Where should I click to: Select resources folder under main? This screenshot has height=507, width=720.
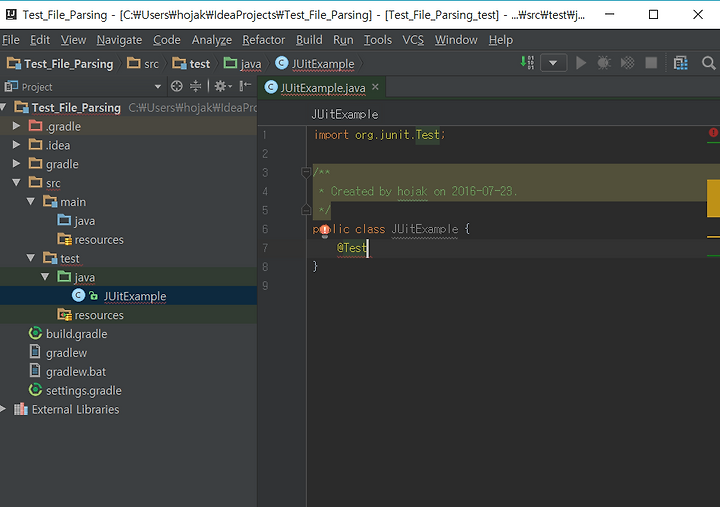(x=90, y=239)
